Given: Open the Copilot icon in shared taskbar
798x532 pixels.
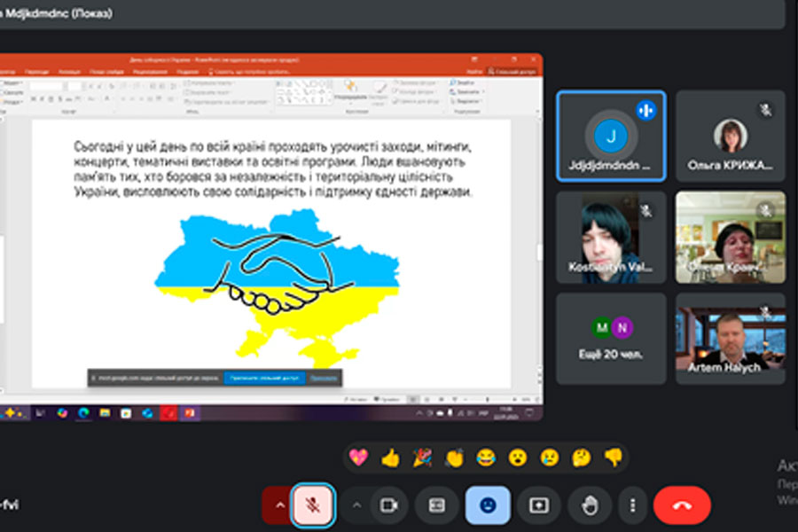Looking at the screenshot, I should coord(62,413).
